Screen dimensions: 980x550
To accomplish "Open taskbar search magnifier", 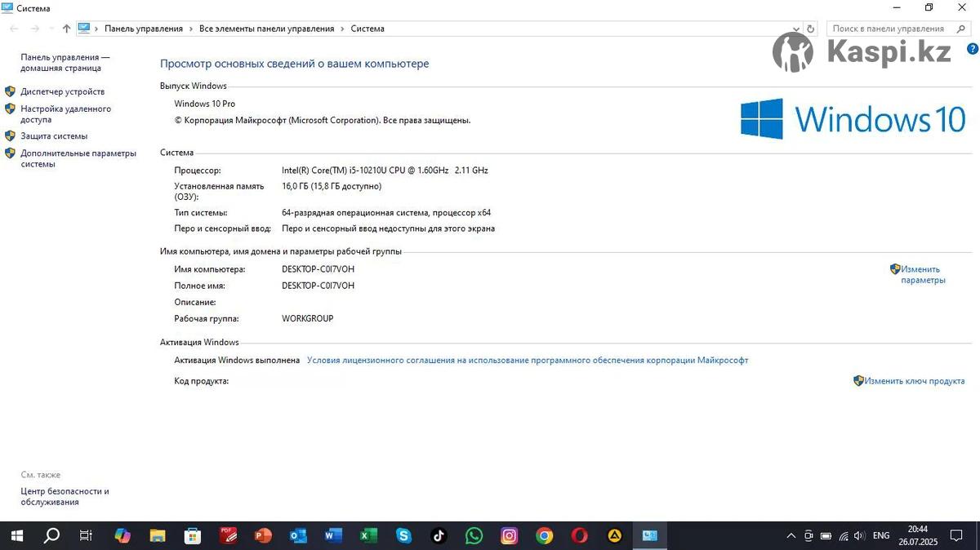I will (x=51, y=536).
